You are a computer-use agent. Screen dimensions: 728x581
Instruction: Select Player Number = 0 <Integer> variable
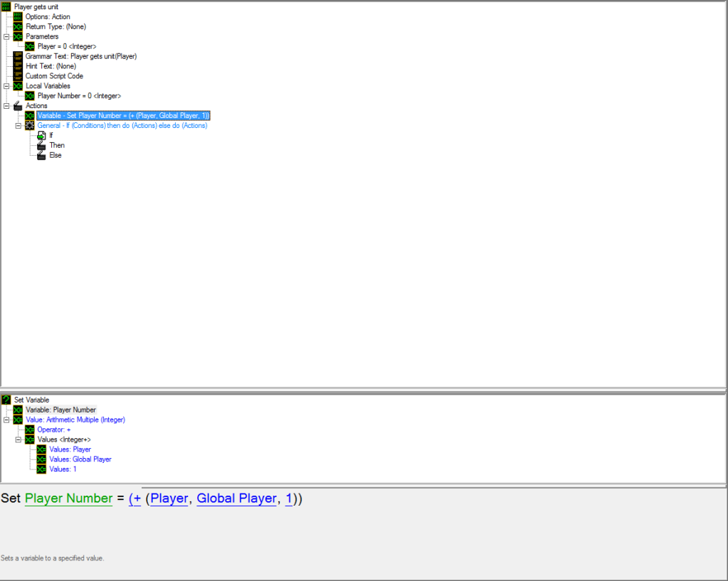pyautogui.click(x=80, y=96)
